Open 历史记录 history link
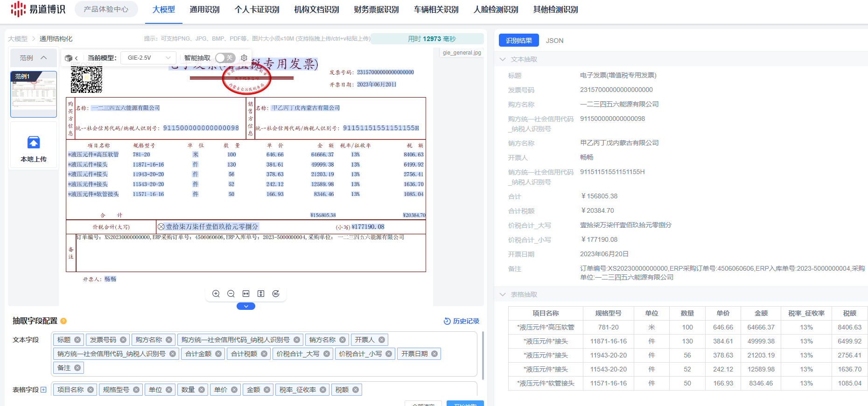 (462, 321)
